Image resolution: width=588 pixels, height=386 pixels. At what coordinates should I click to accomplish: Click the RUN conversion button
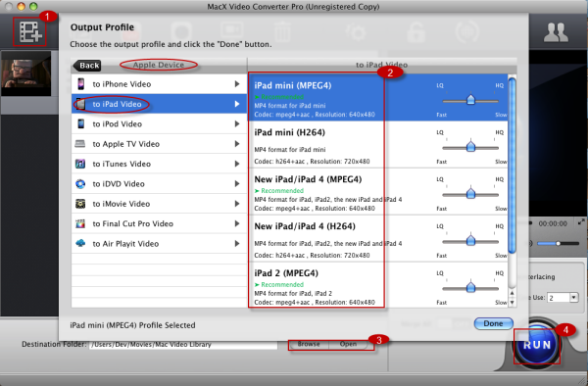[537, 345]
